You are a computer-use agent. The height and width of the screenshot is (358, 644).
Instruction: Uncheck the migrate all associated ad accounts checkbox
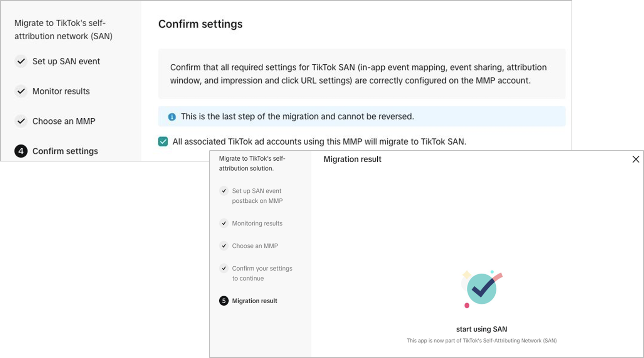[163, 141]
